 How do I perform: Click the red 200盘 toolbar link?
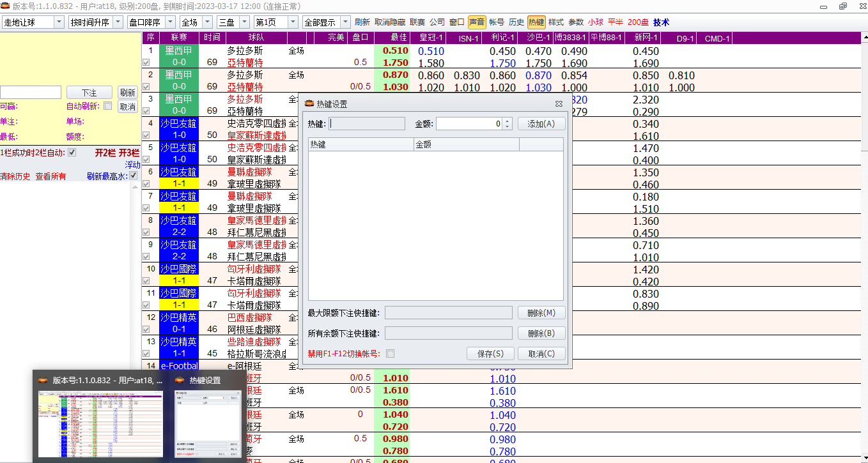click(638, 22)
